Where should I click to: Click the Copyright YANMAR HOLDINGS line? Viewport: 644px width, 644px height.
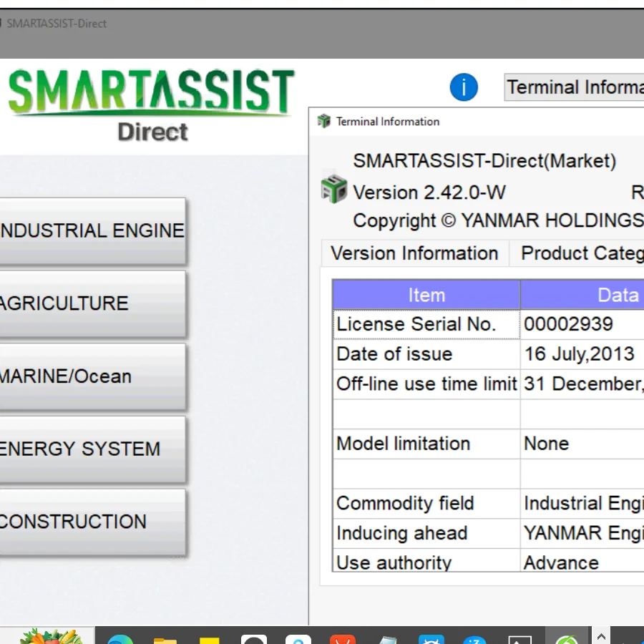(498, 220)
